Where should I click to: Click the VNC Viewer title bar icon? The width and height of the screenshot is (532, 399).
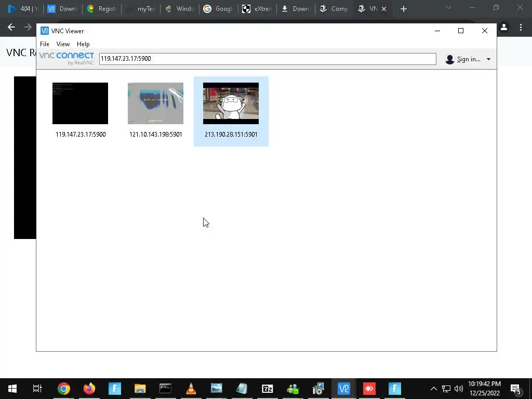45,31
